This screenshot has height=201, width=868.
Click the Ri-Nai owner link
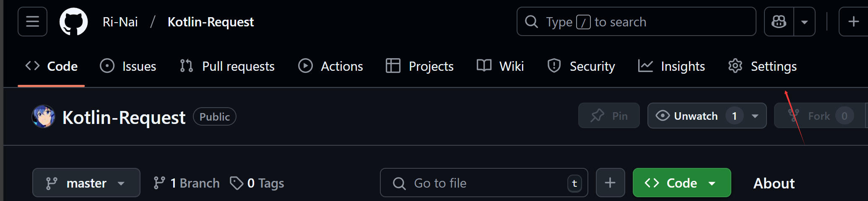click(x=120, y=22)
